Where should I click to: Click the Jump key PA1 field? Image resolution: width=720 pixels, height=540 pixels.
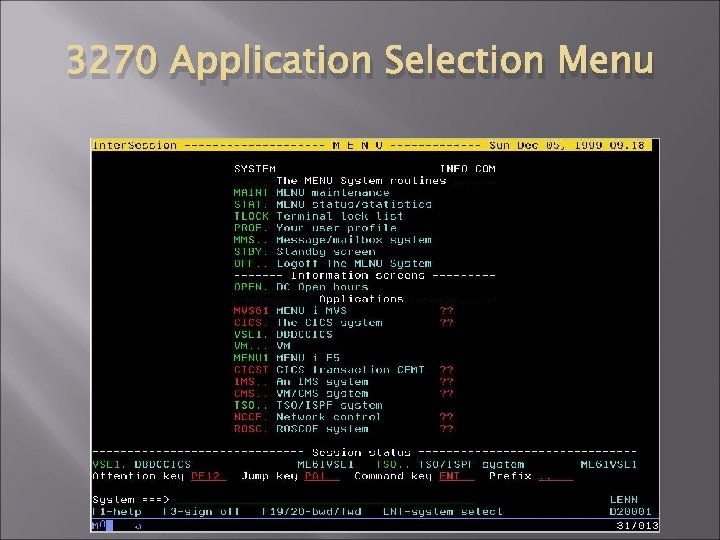point(322,476)
